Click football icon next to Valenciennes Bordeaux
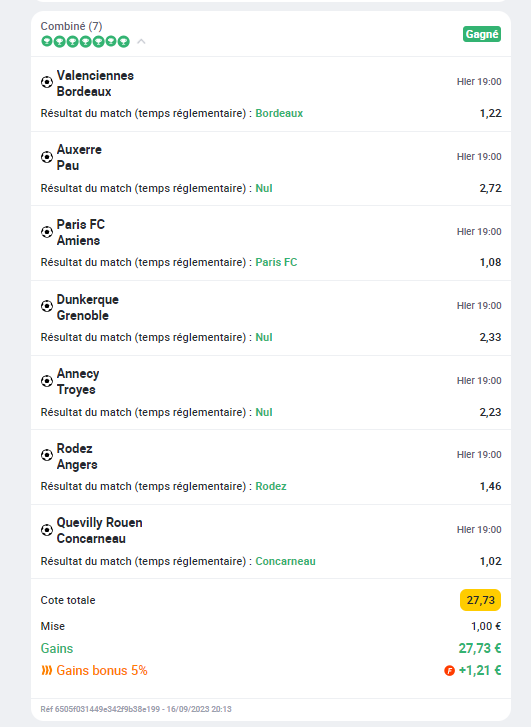 47,82
